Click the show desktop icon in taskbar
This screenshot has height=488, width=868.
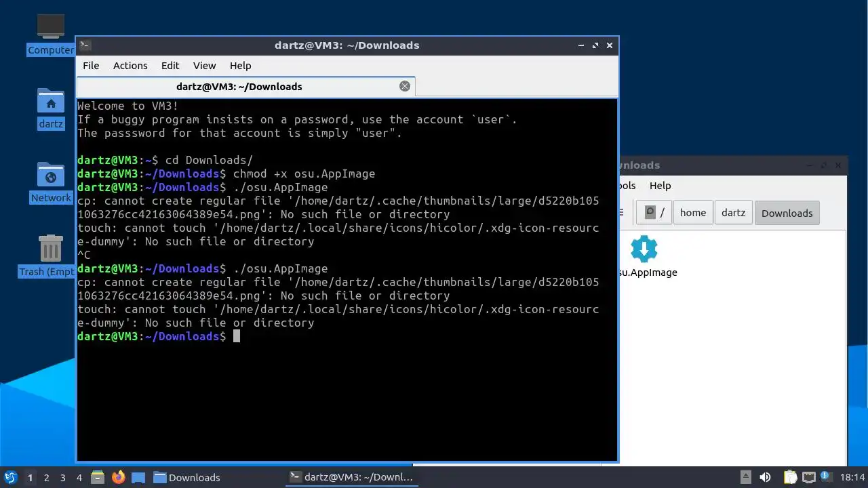click(138, 477)
